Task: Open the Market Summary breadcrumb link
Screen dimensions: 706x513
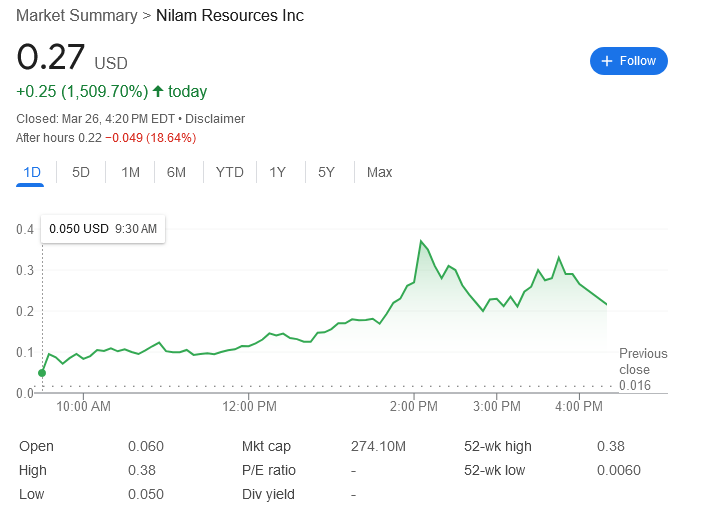Action: coord(77,15)
